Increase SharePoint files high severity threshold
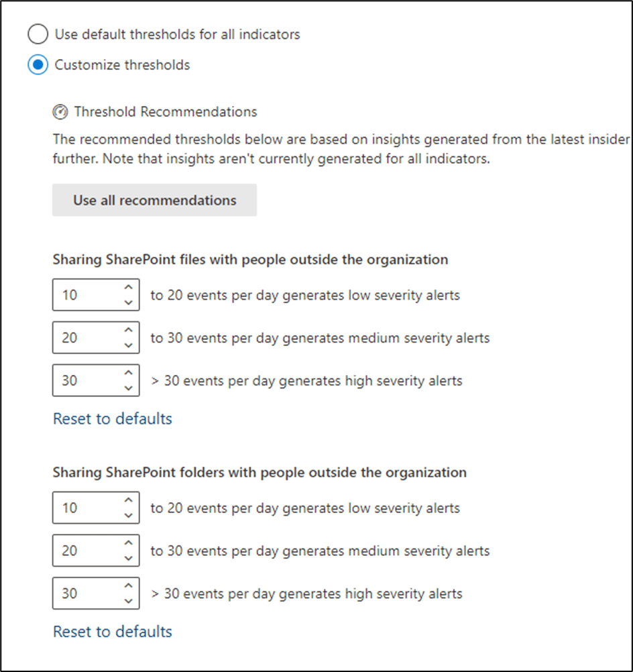The width and height of the screenshot is (633, 672). [x=129, y=374]
